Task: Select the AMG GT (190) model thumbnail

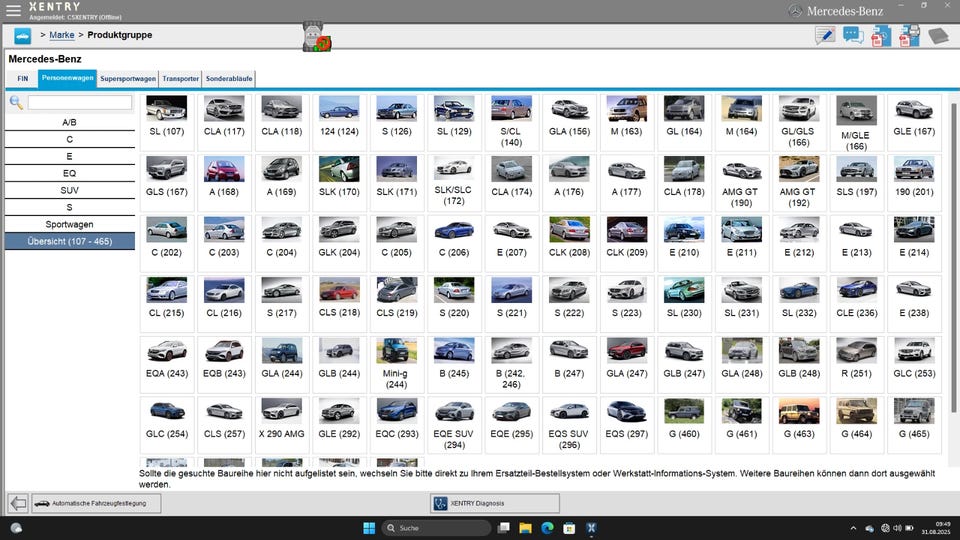Action: [741, 181]
